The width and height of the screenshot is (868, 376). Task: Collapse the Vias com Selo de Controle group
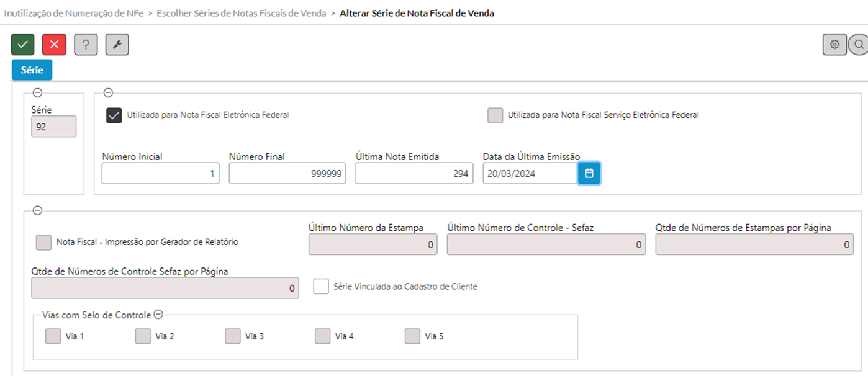[158, 315]
